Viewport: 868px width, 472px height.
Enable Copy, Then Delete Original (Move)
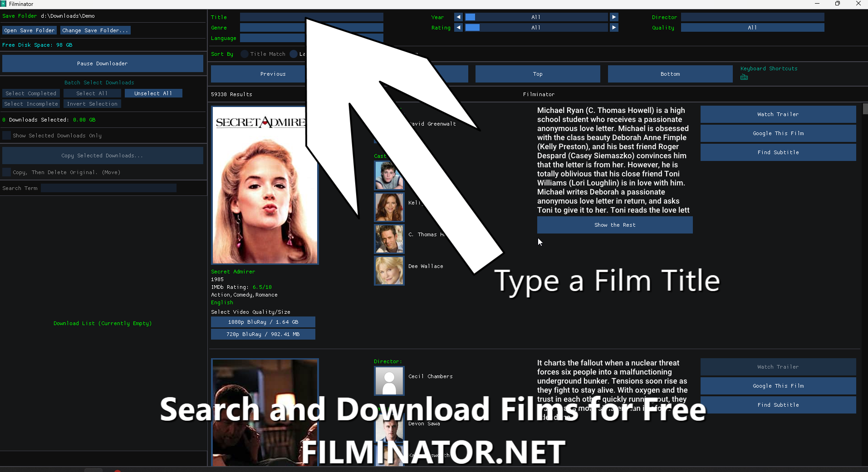click(6, 172)
